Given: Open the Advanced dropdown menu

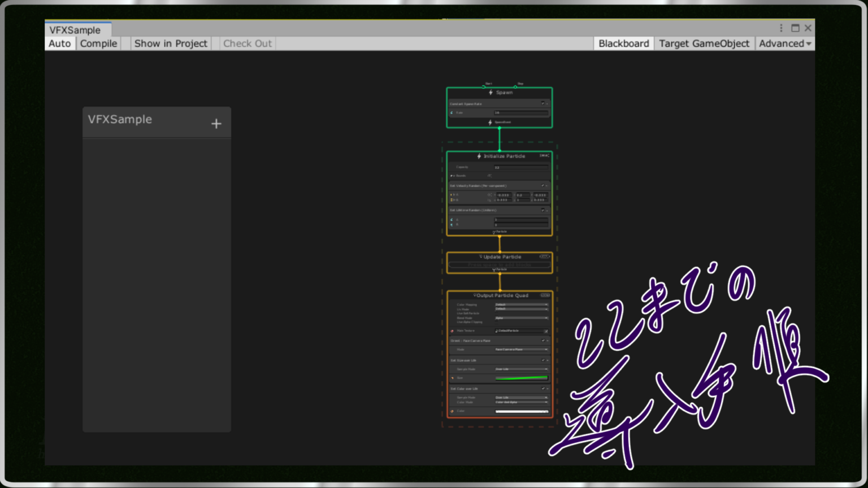Looking at the screenshot, I should (x=784, y=43).
